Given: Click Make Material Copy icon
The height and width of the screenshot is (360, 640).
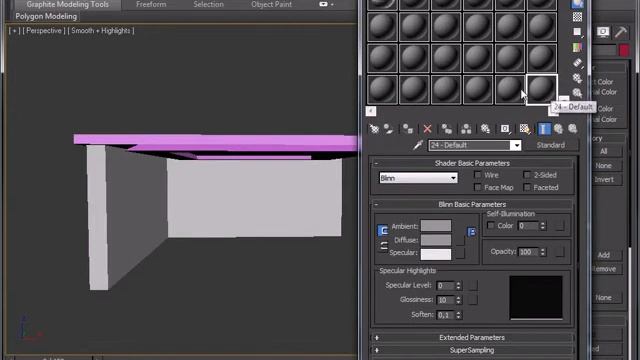Looking at the screenshot, I should pos(447,129).
